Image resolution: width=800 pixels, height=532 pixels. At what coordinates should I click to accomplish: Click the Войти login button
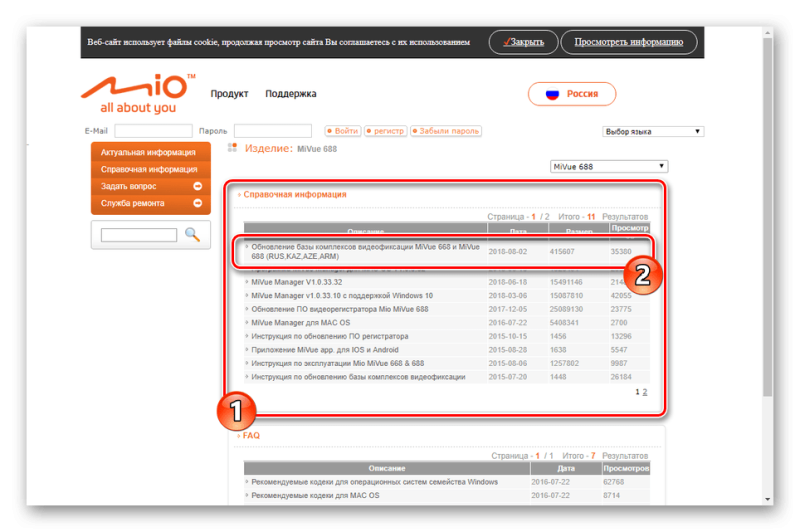[x=343, y=131]
